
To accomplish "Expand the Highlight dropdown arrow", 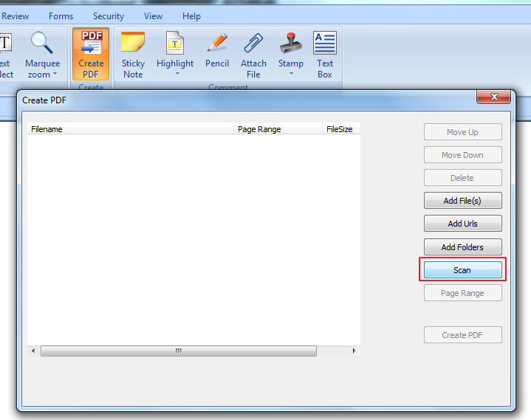I will click(x=177, y=75).
